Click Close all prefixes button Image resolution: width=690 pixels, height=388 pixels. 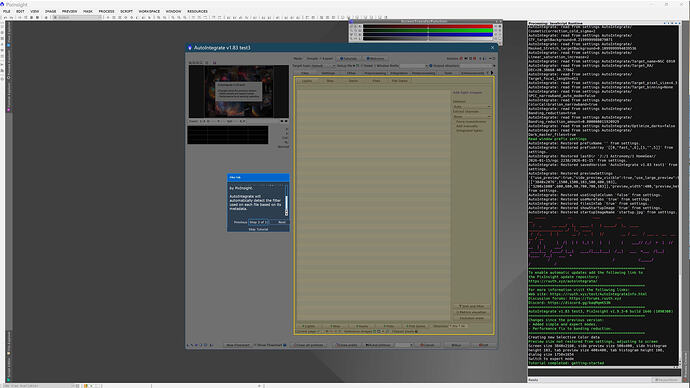coord(309,345)
